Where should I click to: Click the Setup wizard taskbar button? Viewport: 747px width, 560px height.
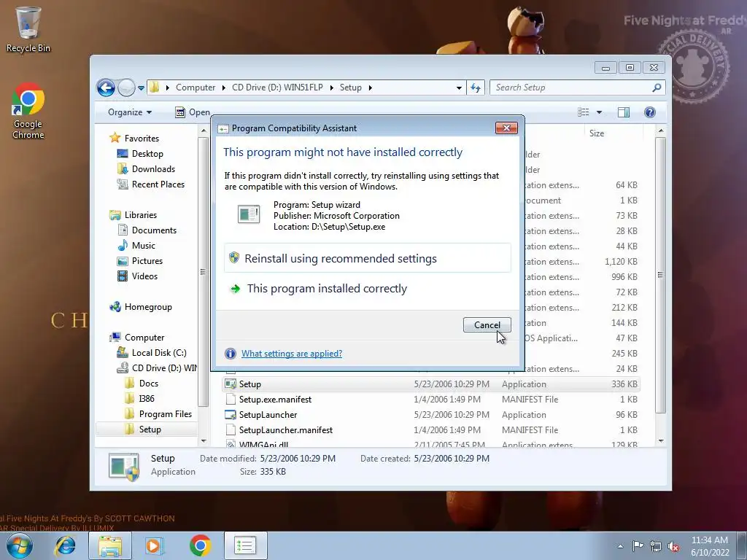(245, 545)
